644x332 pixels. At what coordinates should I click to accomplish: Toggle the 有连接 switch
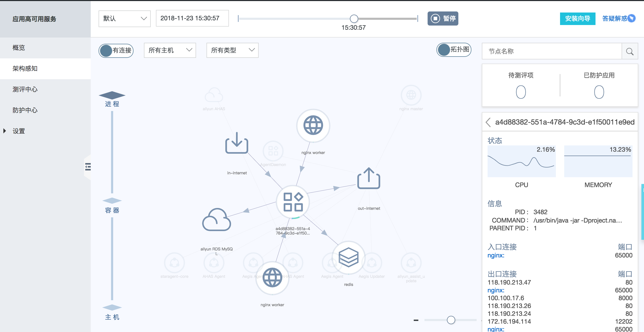click(116, 50)
